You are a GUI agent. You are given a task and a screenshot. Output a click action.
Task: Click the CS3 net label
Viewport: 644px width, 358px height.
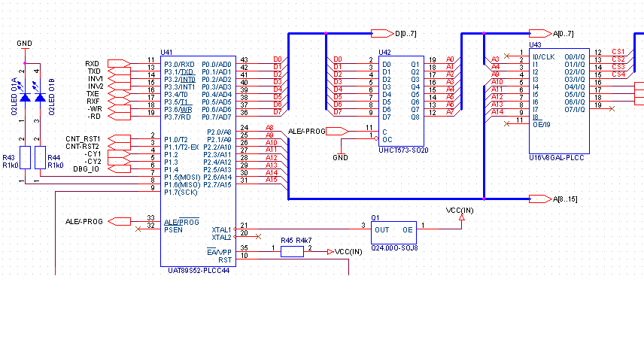(x=618, y=66)
